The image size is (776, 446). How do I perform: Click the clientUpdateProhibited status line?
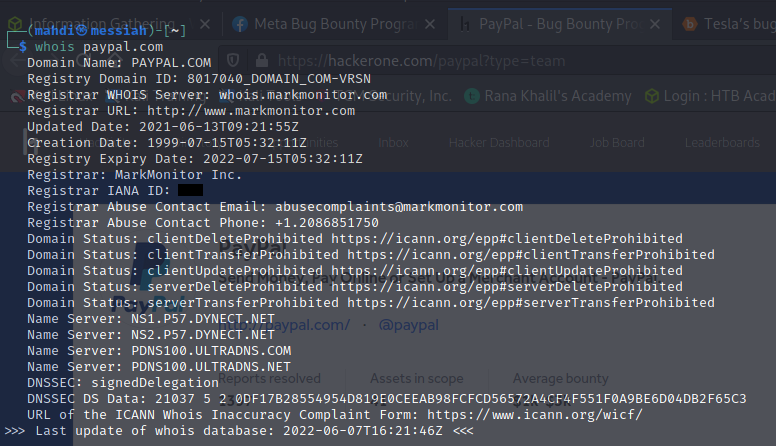point(355,270)
